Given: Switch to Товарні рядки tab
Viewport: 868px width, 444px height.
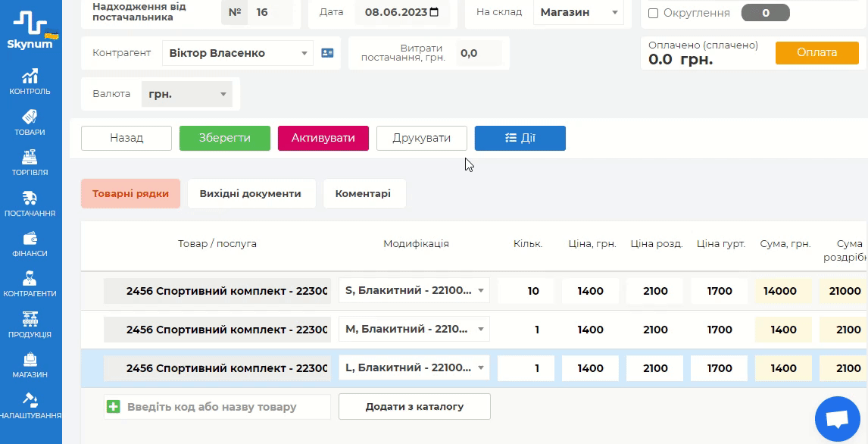Looking at the screenshot, I should [x=130, y=194].
